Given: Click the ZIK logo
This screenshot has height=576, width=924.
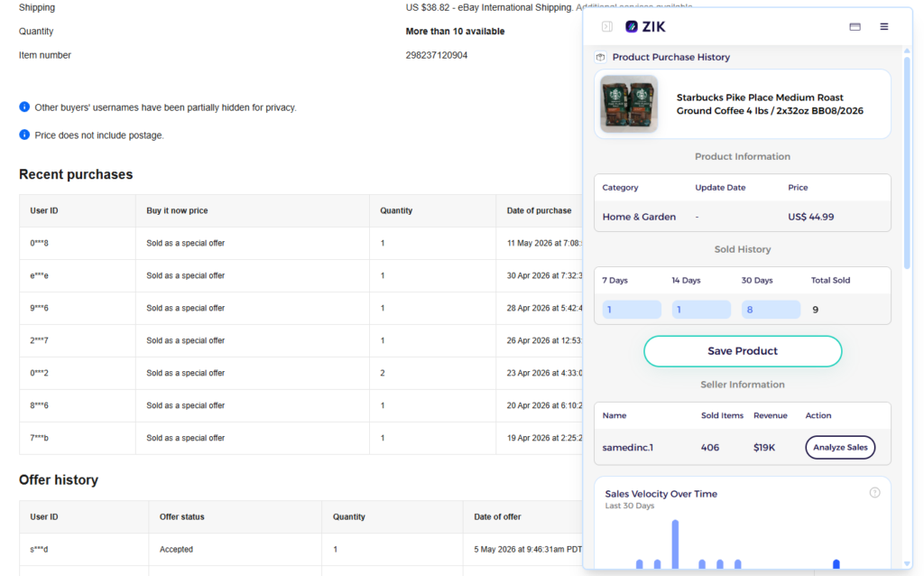Looking at the screenshot, I should coord(645,26).
